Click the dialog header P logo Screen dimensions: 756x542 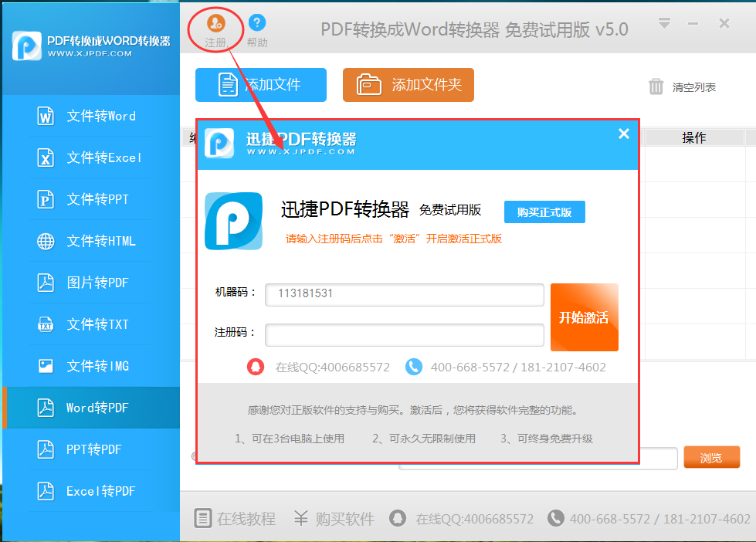[219, 143]
